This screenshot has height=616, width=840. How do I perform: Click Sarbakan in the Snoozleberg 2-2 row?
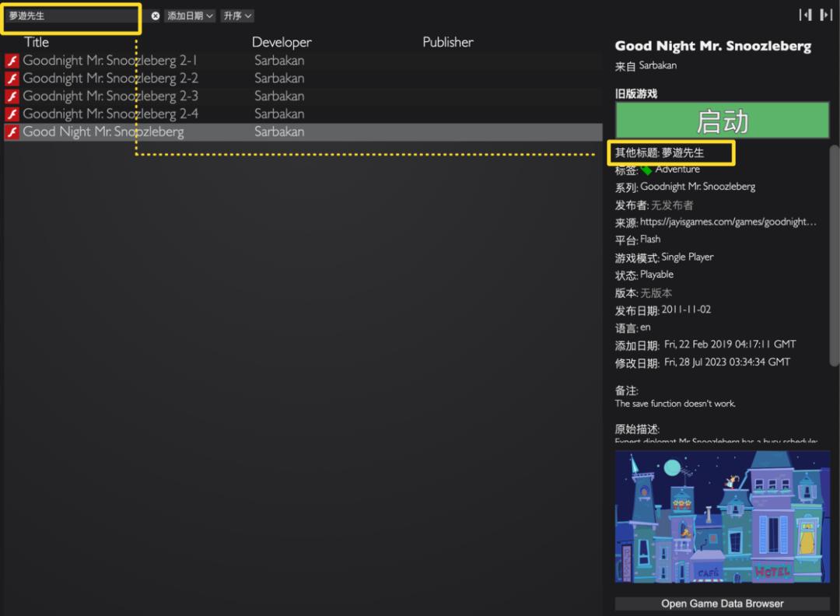pos(279,79)
